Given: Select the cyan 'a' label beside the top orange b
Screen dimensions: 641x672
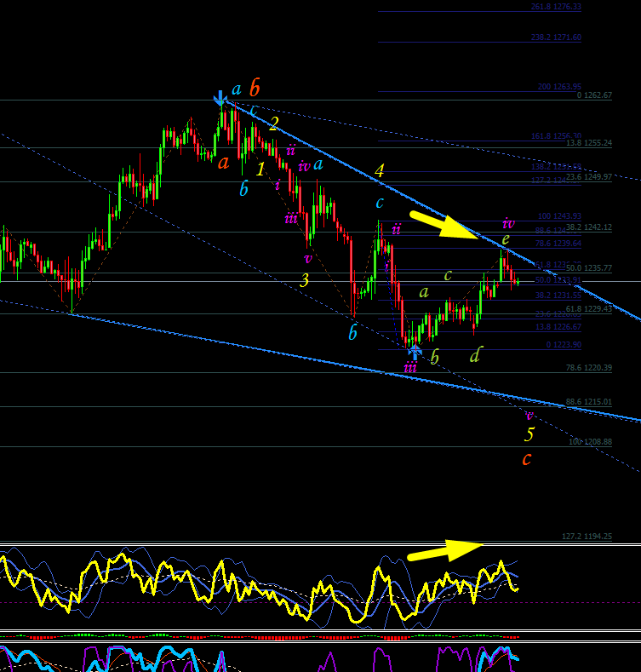Looking at the screenshot, I should tap(237, 89).
